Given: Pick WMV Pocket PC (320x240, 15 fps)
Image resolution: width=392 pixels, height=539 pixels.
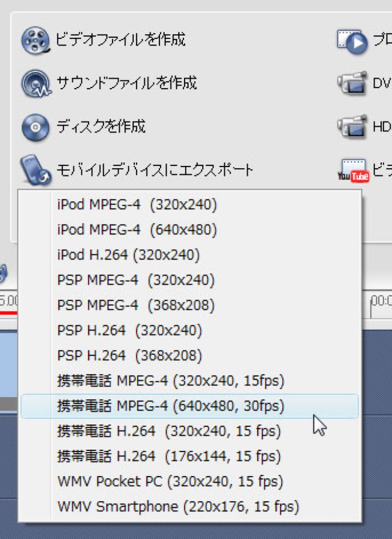Looking at the screenshot, I should (x=190, y=481).
